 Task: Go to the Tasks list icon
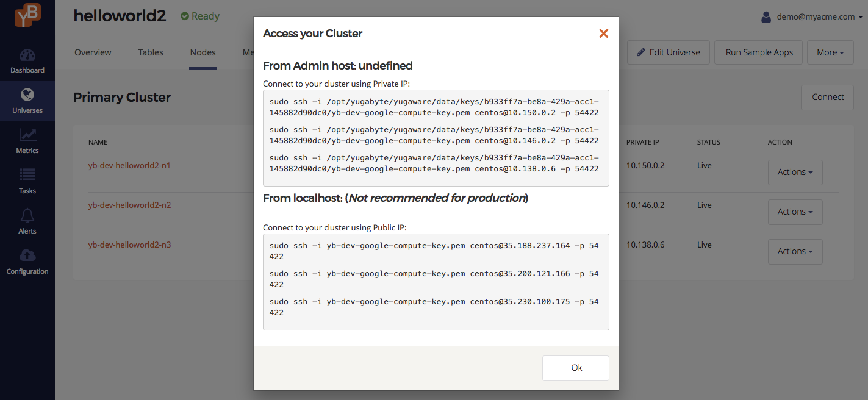27,175
